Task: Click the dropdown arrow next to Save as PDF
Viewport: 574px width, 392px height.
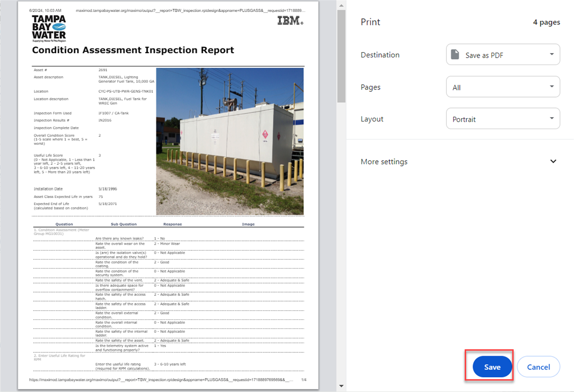Action: (551, 54)
